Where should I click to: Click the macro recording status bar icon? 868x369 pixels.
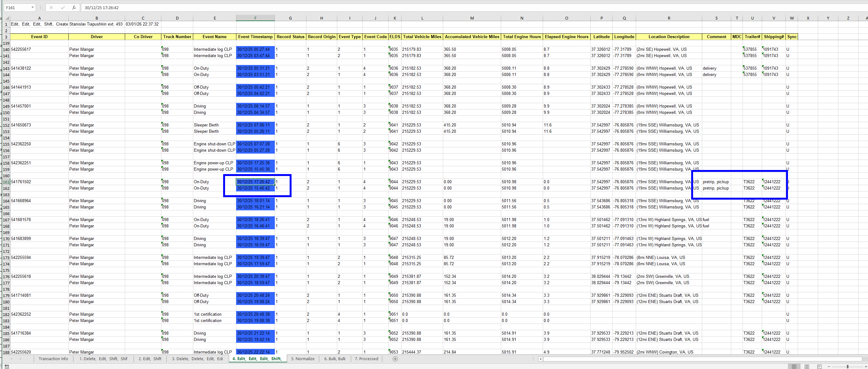point(7,366)
